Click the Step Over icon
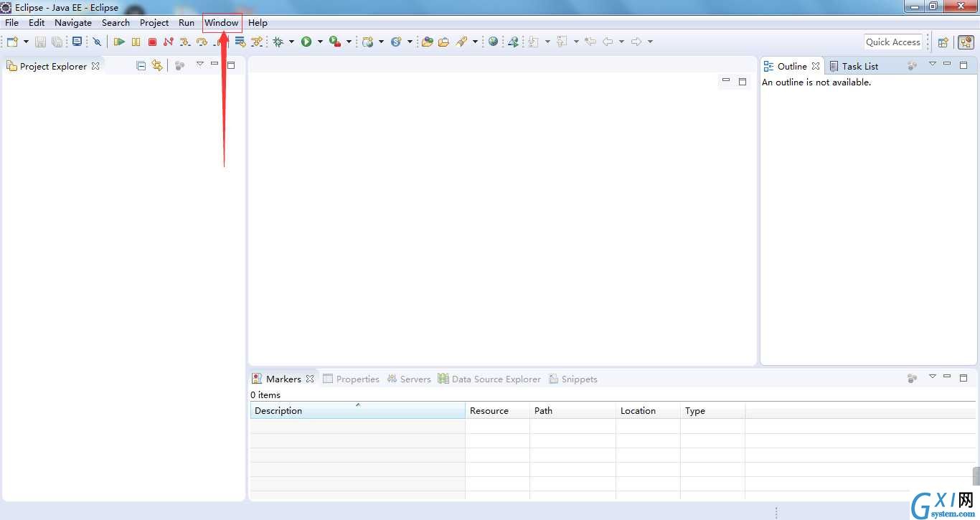Viewport: 980px width, 520px height. click(202, 42)
